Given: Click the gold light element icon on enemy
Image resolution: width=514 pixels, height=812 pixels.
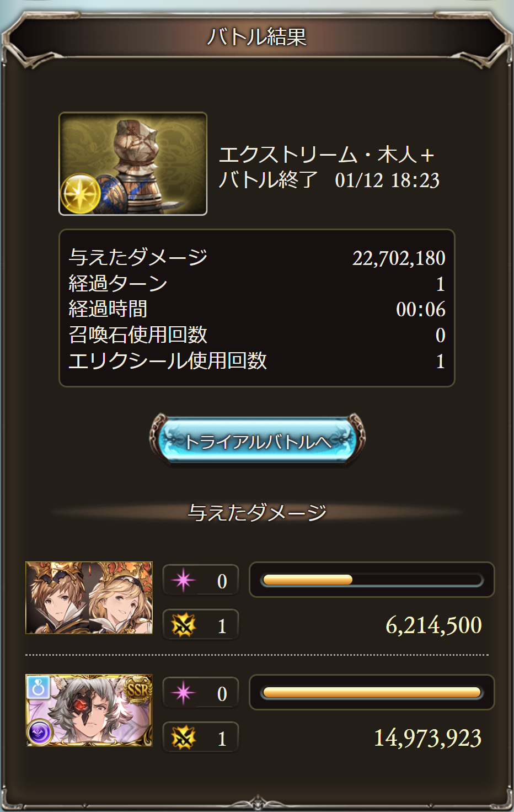Looking at the screenshot, I should (79, 194).
